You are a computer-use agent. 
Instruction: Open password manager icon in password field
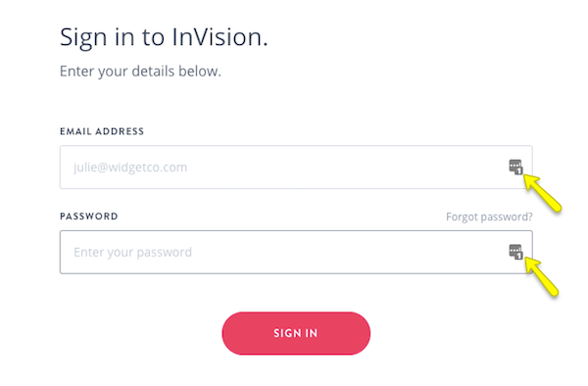point(515,252)
